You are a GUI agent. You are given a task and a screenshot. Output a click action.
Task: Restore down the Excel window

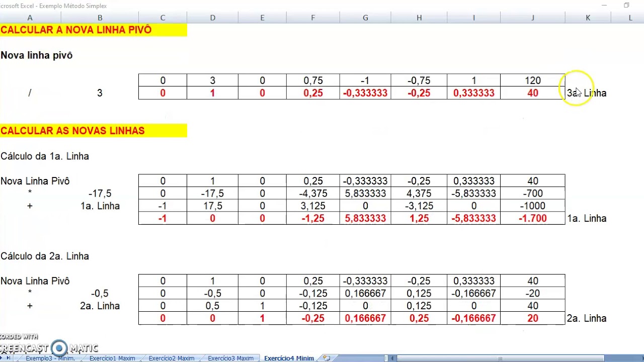(x=626, y=6)
